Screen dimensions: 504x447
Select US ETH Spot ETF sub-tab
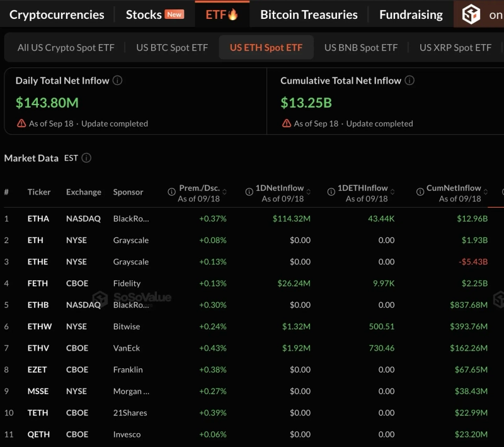[266, 47]
